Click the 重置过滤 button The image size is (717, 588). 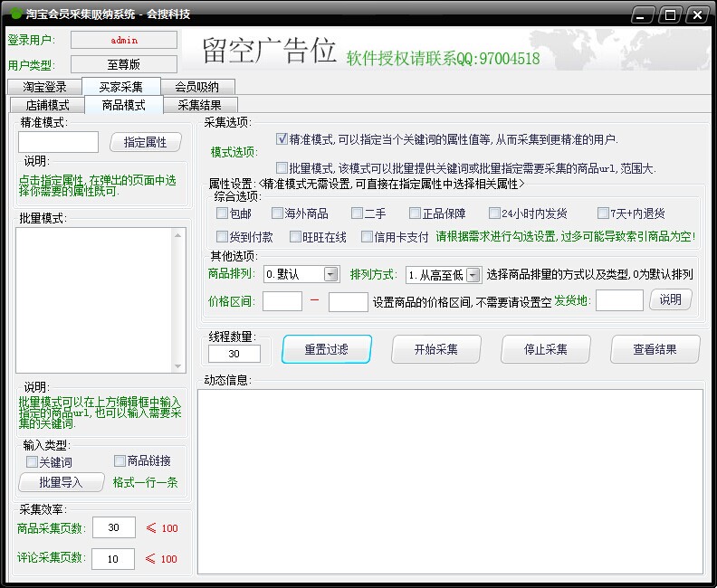pyautogui.click(x=327, y=349)
